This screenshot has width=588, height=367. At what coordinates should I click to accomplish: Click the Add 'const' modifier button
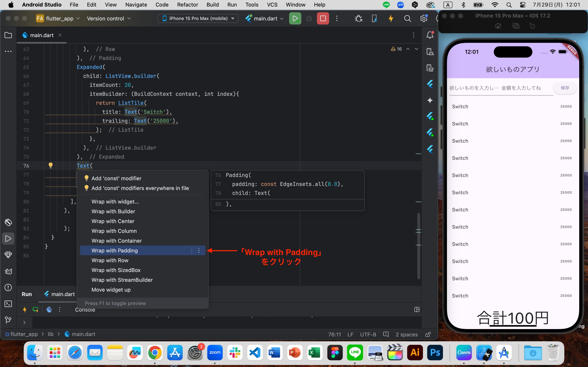tap(116, 178)
